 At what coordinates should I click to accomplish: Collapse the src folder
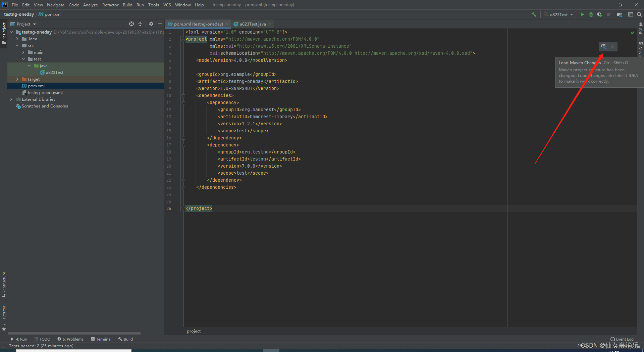click(x=17, y=46)
